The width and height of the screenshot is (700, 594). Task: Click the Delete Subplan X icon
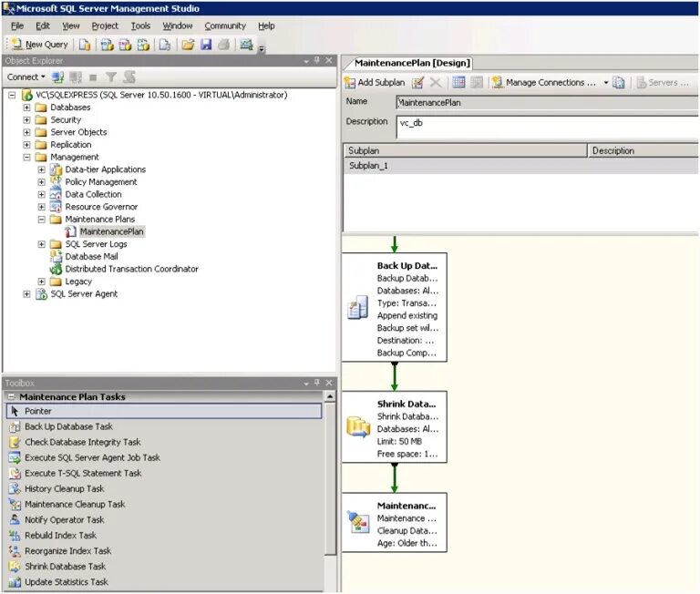click(x=436, y=83)
